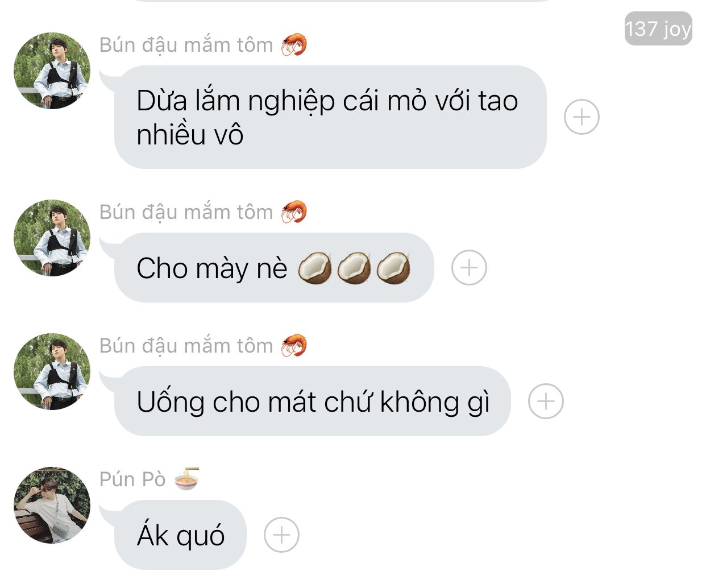706x588 pixels.
Task: Select "Uống cho mát chứ không gì" bubble
Action: coord(312,401)
